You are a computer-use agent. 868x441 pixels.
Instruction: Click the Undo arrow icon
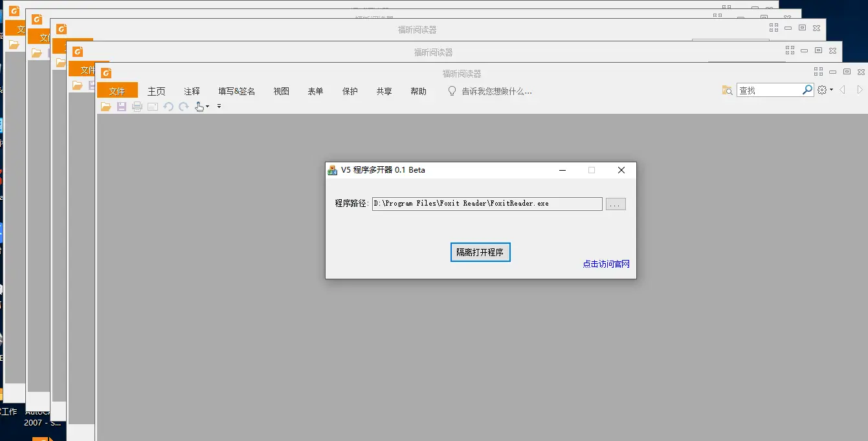point(168,107)
